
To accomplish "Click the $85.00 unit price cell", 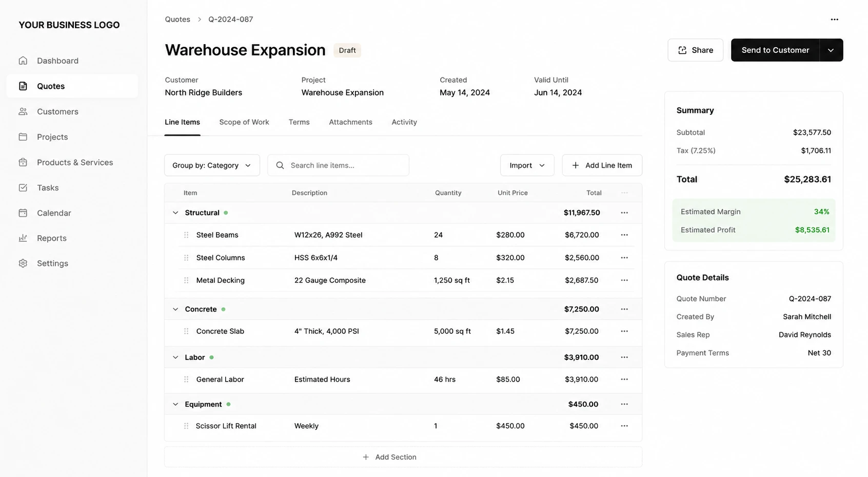I will tap(508, 379).
